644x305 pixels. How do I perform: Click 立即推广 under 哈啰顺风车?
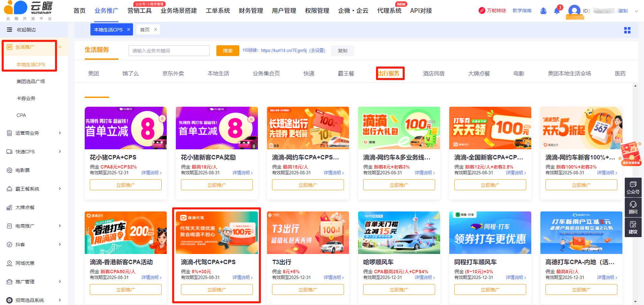(399, 289)
